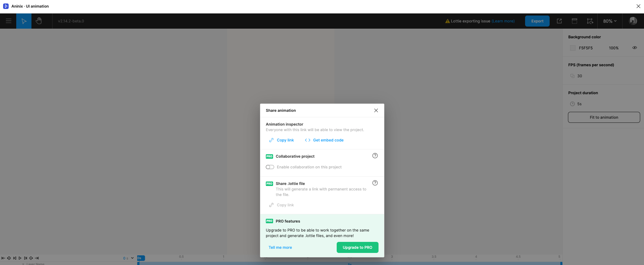Viewport: 644px width, 265px height.
Task: Jump to the animation end
Action: point(37,258)
